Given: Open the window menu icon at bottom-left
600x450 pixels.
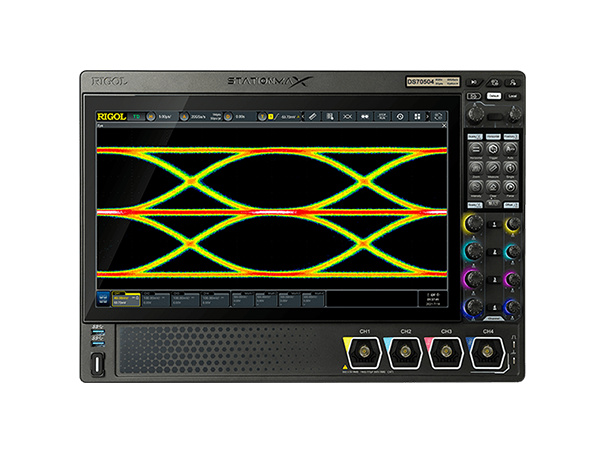Looking at the screenshot, I should tap(103, 298).
